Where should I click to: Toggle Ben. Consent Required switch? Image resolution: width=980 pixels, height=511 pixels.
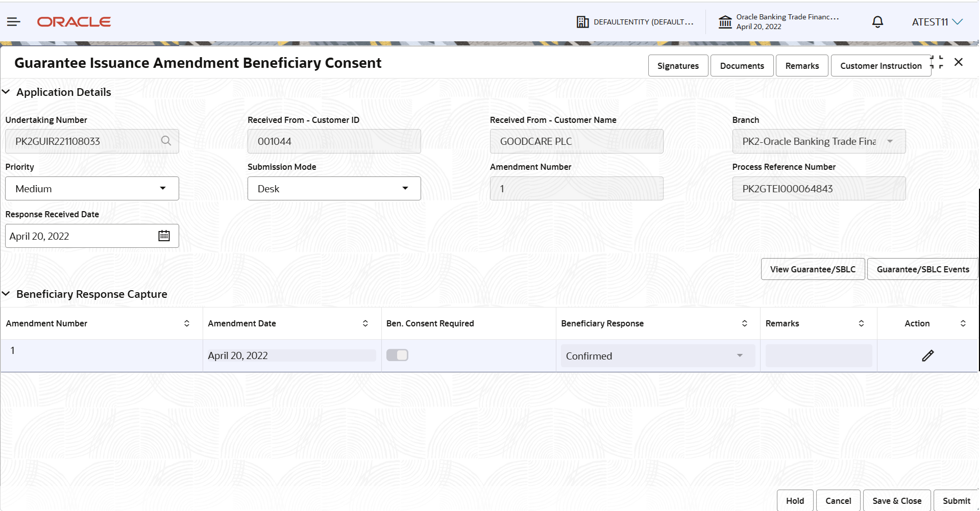[397, 355]
